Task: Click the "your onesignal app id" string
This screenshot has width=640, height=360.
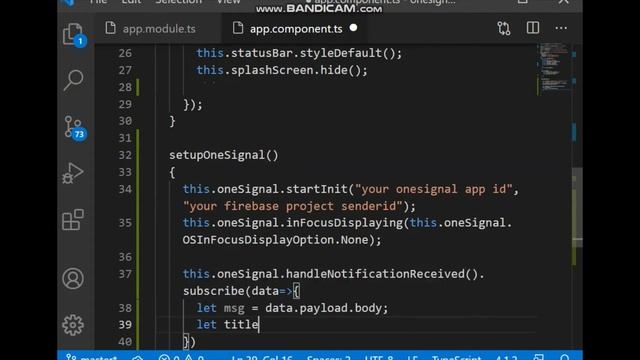Action: coord(433,189)
